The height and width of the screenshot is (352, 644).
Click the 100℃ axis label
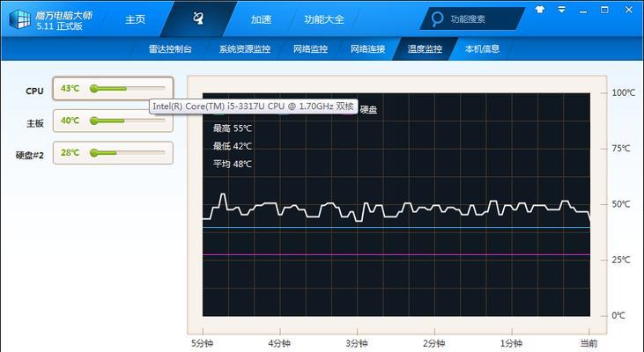[624, 92]
